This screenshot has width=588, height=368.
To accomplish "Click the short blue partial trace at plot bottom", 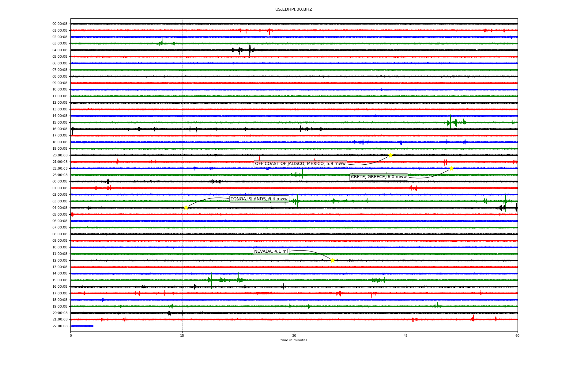I will pyautogui.click(x=82, y=326).
